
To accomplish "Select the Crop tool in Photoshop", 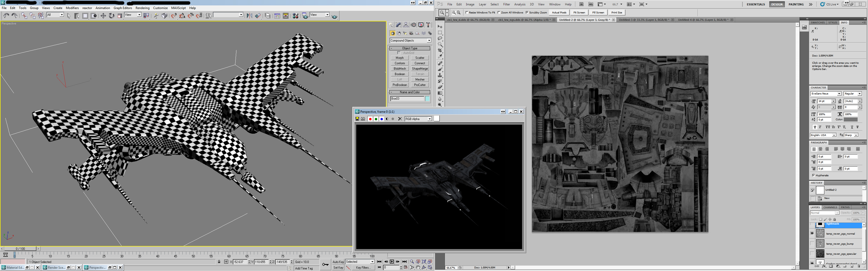I will pyautogui.click(x=440, y=51).
